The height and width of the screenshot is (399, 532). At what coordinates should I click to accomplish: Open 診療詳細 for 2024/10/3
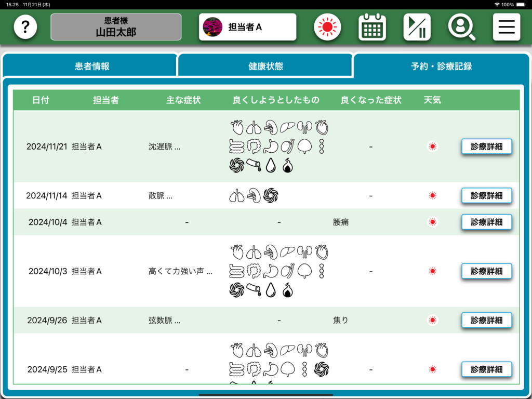pos(486,271)
